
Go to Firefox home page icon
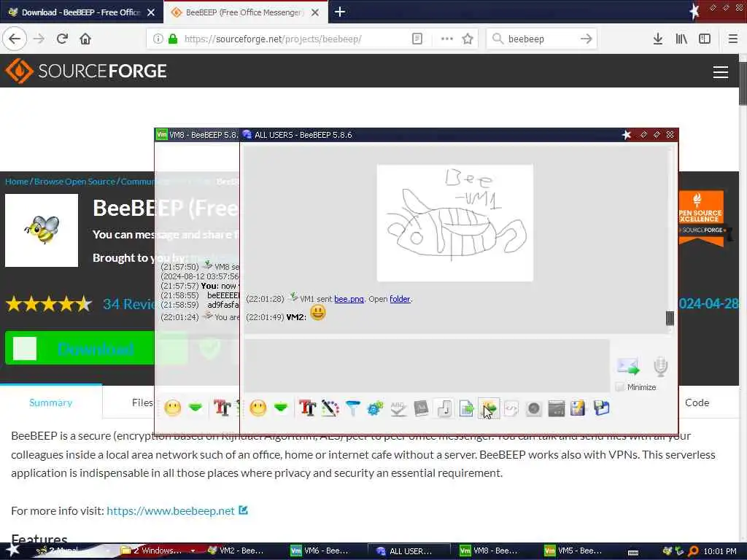(85, 39)
